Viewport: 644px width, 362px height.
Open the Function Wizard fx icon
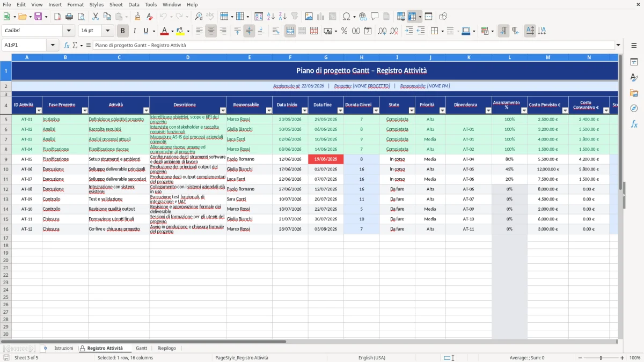(x=67, y=45)
